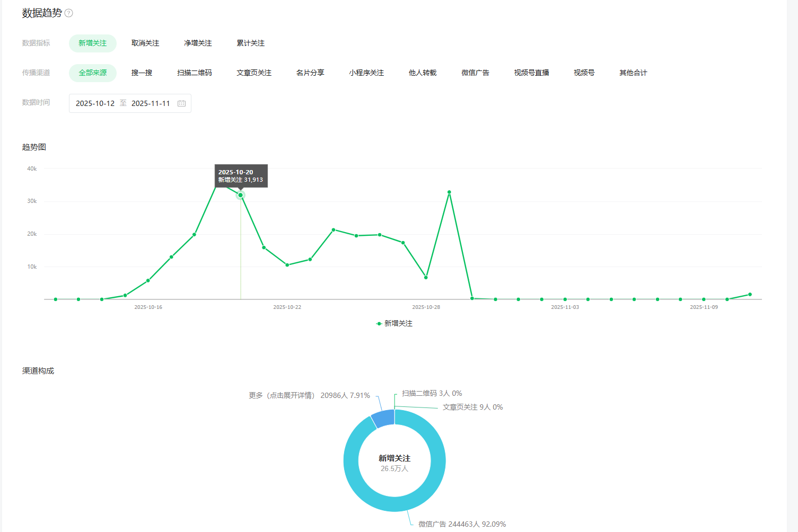
Task: Click the second peak data point near 2025-10-29
Action: click(x=449, y=192)
